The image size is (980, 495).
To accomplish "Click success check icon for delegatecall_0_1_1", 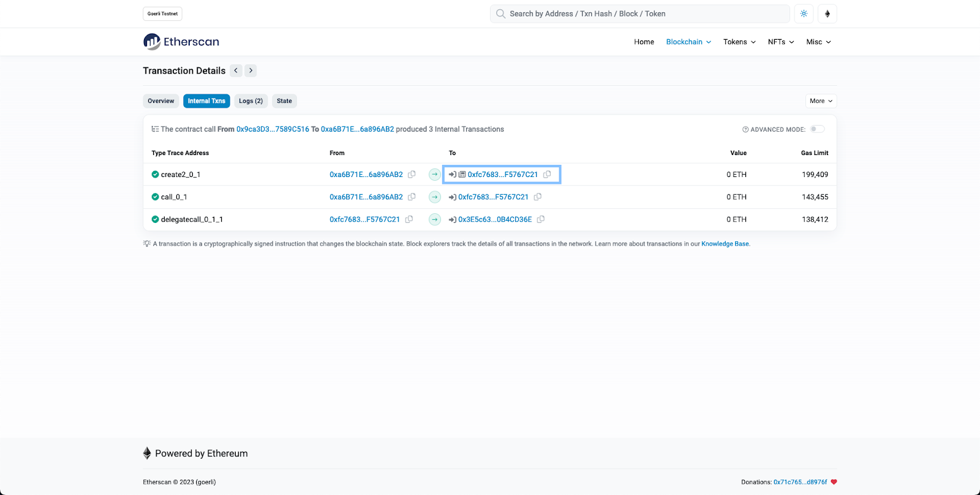I will pyautogui.click(x=155, y=219).
